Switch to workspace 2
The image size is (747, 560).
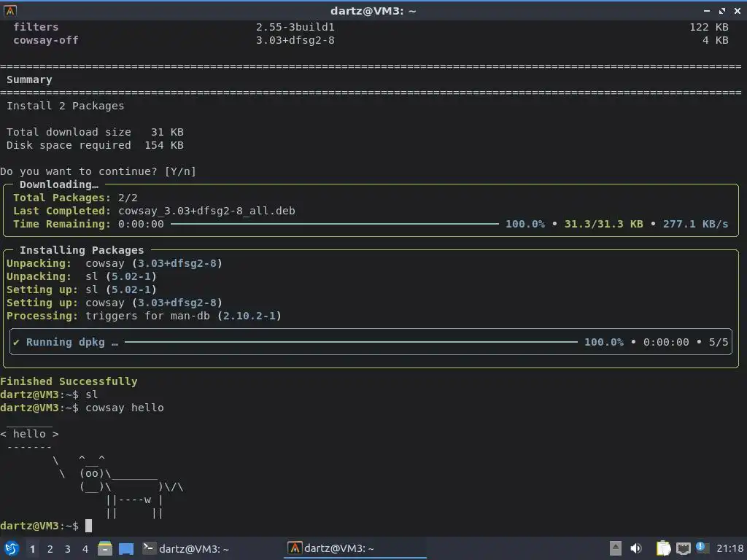[x=50, y=549]
